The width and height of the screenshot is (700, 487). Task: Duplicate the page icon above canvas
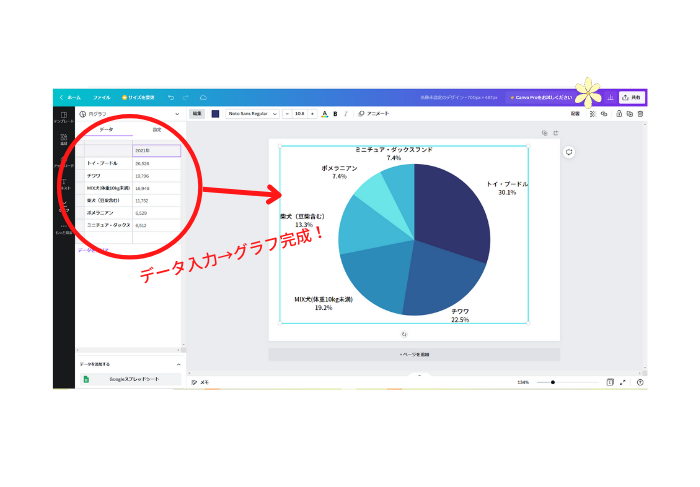pos(545,133)
